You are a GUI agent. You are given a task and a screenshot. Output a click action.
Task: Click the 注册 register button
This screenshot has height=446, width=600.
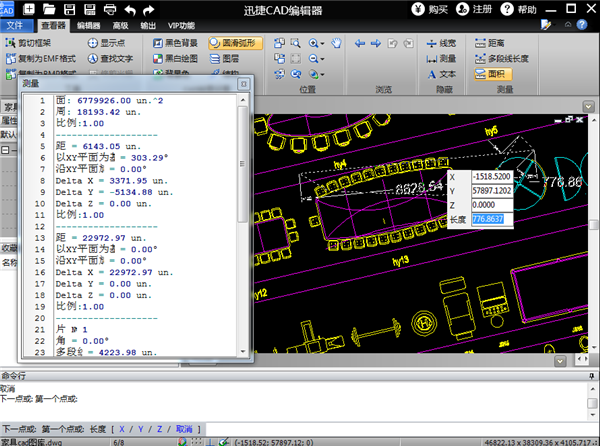click(476, 9)
